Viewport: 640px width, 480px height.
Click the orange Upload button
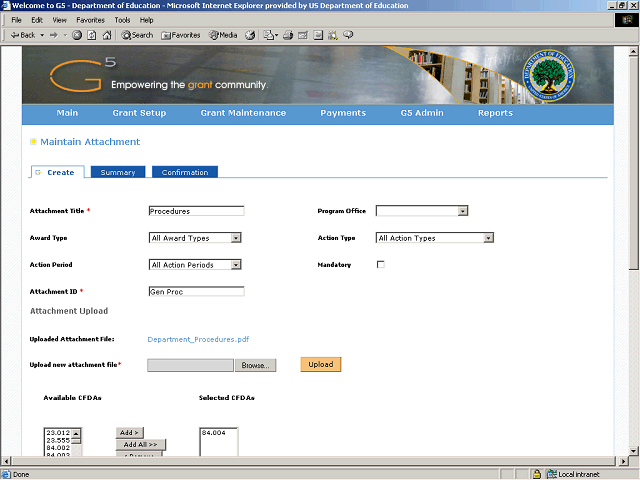[x=321, y=364]
